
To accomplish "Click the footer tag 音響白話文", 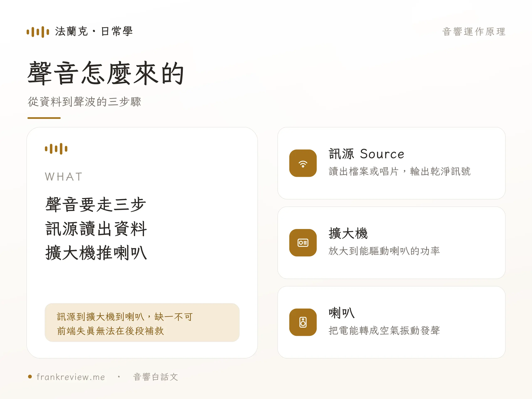I will tap(156, 377).
